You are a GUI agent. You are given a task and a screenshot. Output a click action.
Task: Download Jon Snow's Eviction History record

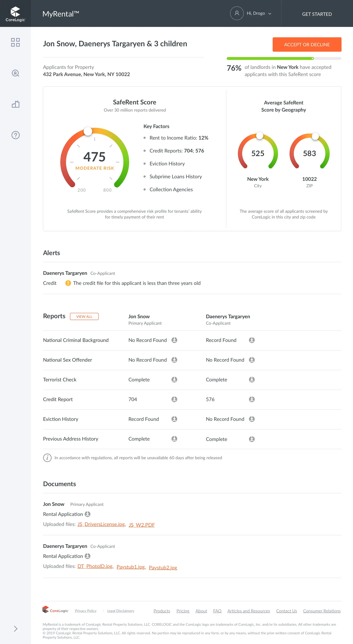pyautogui.click(x=174, y=419)
